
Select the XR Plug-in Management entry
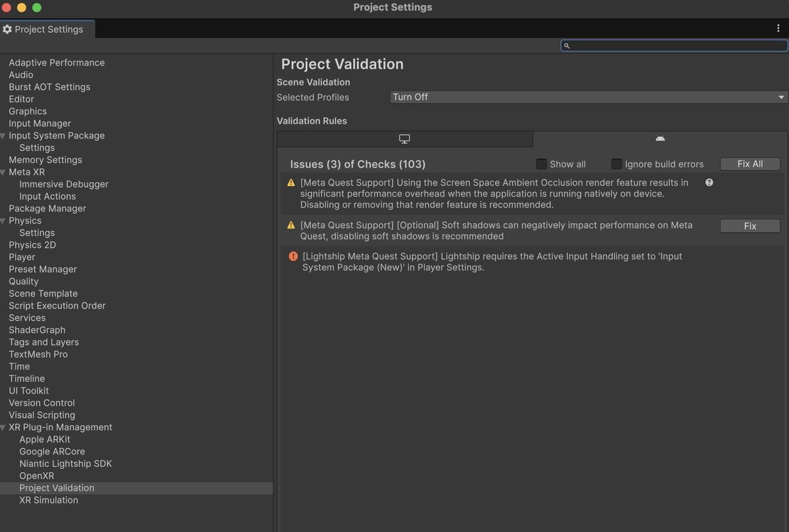click(x=60, y=427)
